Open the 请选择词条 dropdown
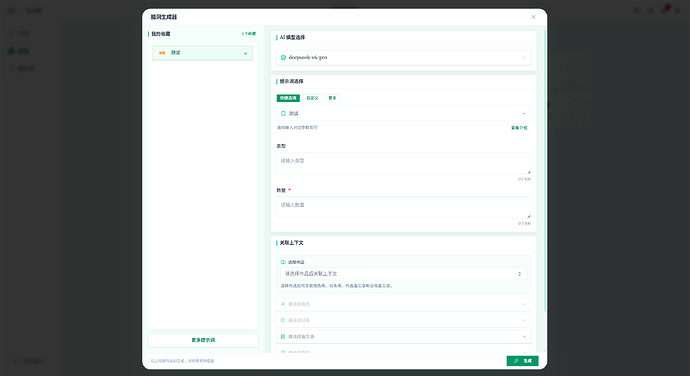This screenshot has height=376, width=690. point(404,320)
